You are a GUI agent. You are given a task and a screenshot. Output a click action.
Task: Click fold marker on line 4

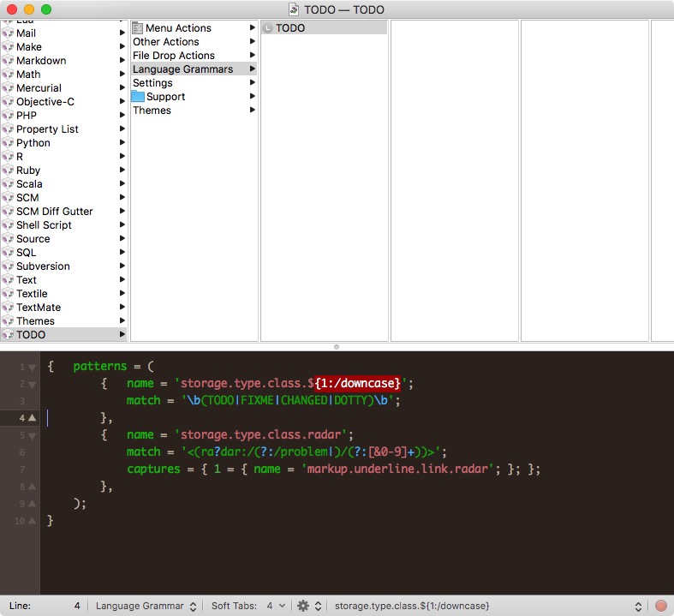[33, 417]
